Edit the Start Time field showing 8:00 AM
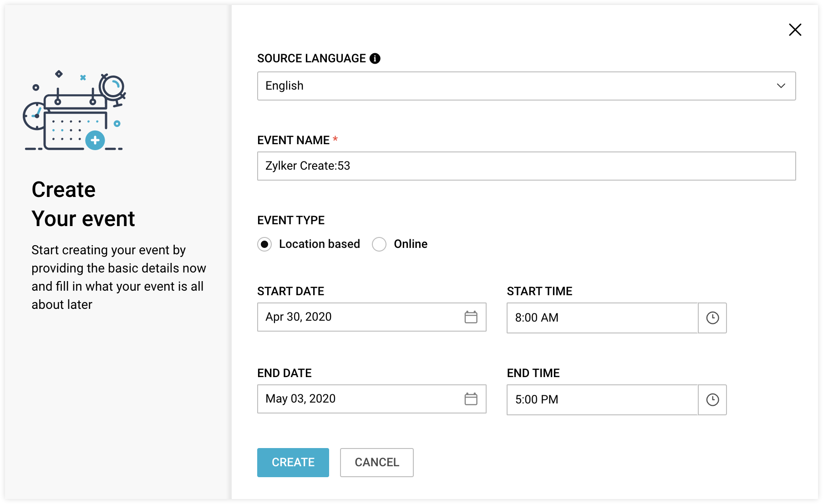Screen dimensions: 823x504 click(602, 318)
